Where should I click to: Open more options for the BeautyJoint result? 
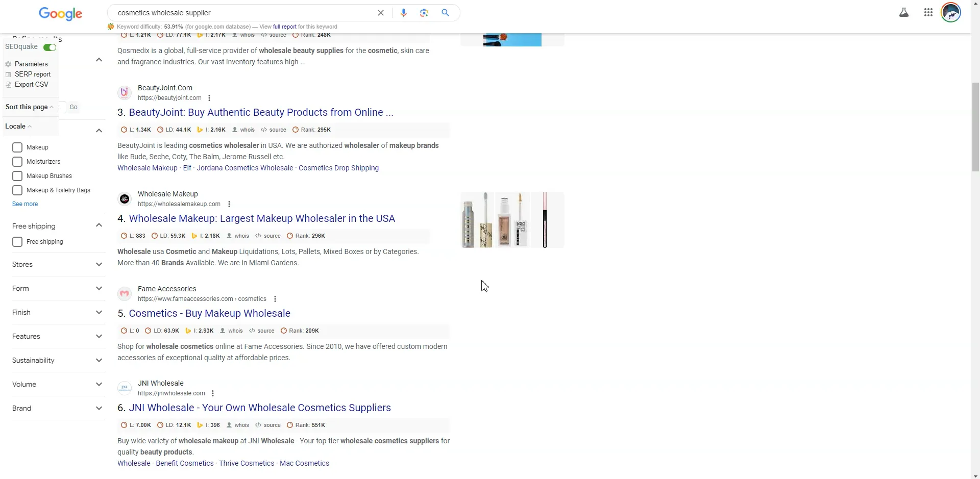209,98
